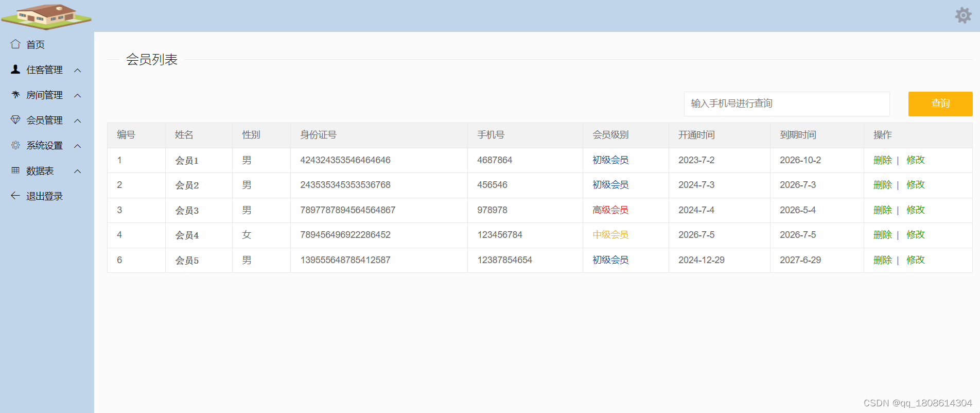
Task: Click the back arrow icon beside 退出登录
Action: click(15, 196)
